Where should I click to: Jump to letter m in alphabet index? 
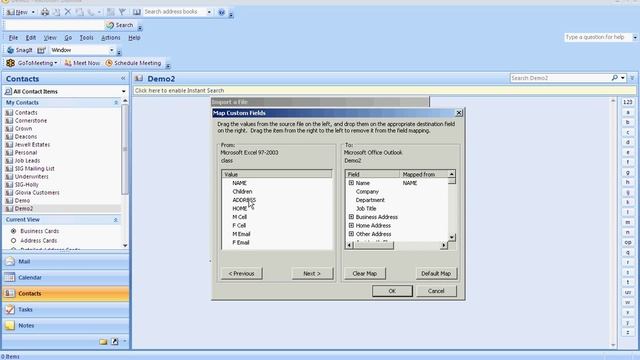tap(628, 222)
